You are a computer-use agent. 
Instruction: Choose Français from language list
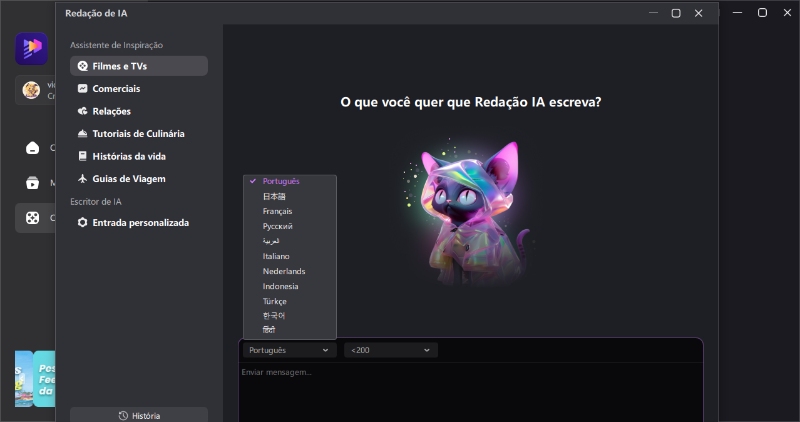[277, 212]
